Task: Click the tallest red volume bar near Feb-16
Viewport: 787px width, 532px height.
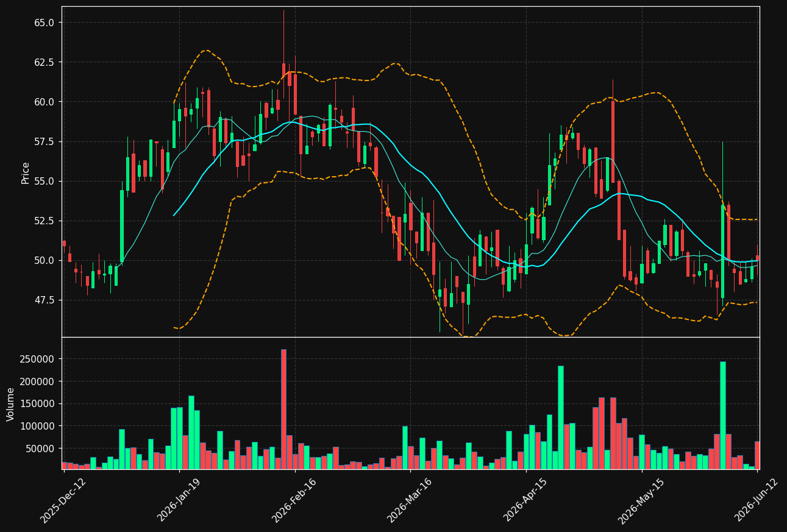Action: tap(283, 409)
